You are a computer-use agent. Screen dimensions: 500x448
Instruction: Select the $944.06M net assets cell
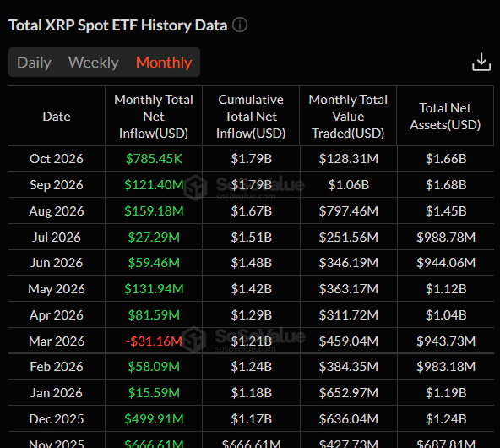pyautogui.click(x=446, y=263)
